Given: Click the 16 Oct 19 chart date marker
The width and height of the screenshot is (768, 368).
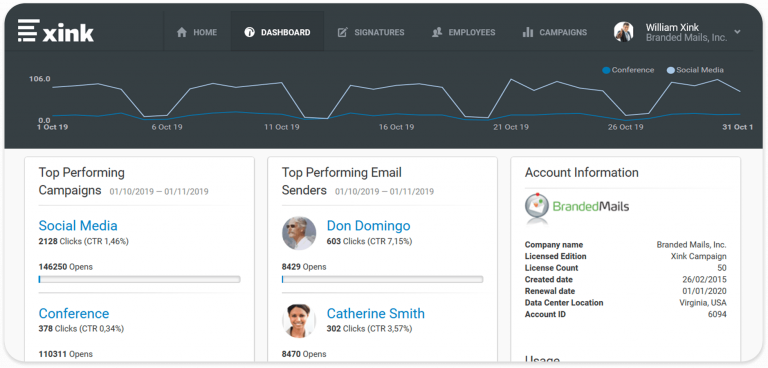Looking at the screenshot, I should click(x=396, y=127).
